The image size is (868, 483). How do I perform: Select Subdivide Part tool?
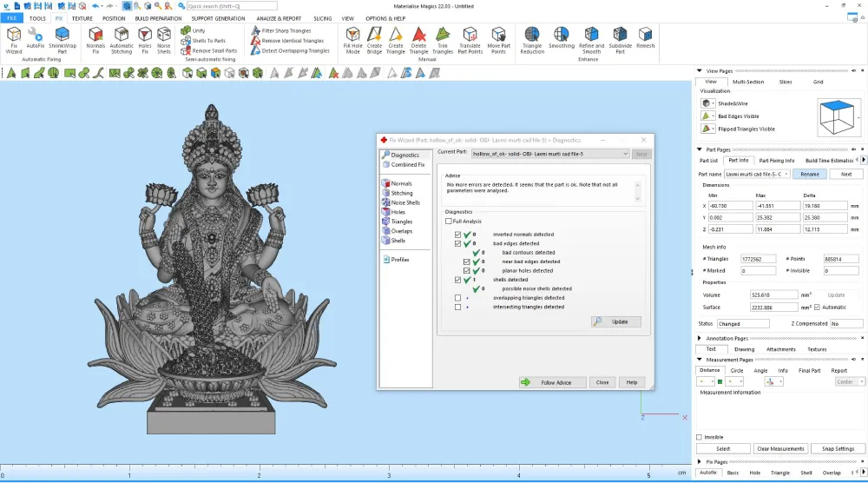620,40
